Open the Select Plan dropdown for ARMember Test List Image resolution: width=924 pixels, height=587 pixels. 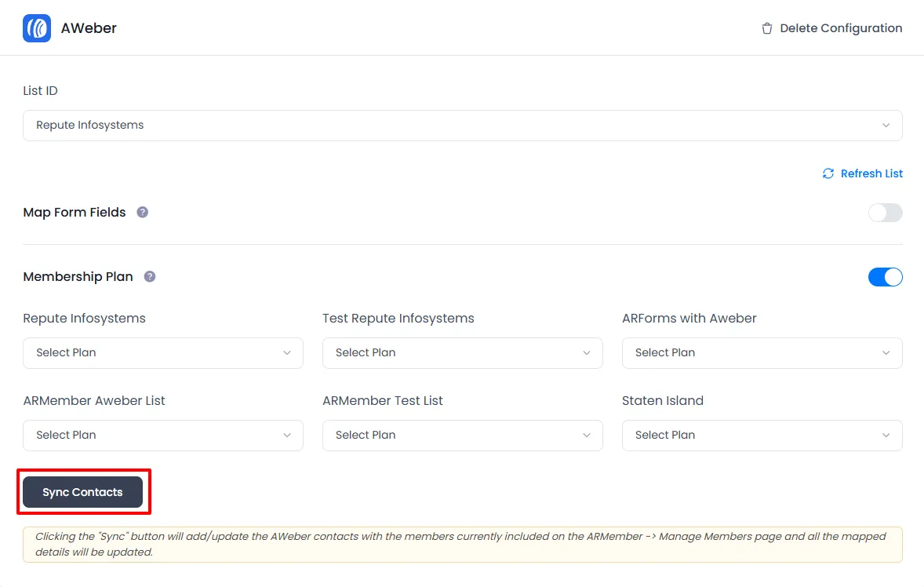(x=462, y=436)
